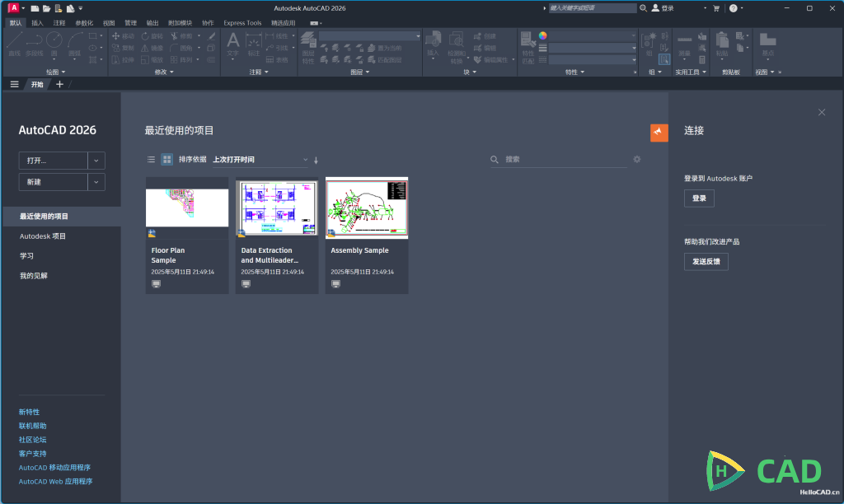Click the hamburger menu beside the 开始 tab
This screenshot has height=504, width=844.
pos(14,84)
